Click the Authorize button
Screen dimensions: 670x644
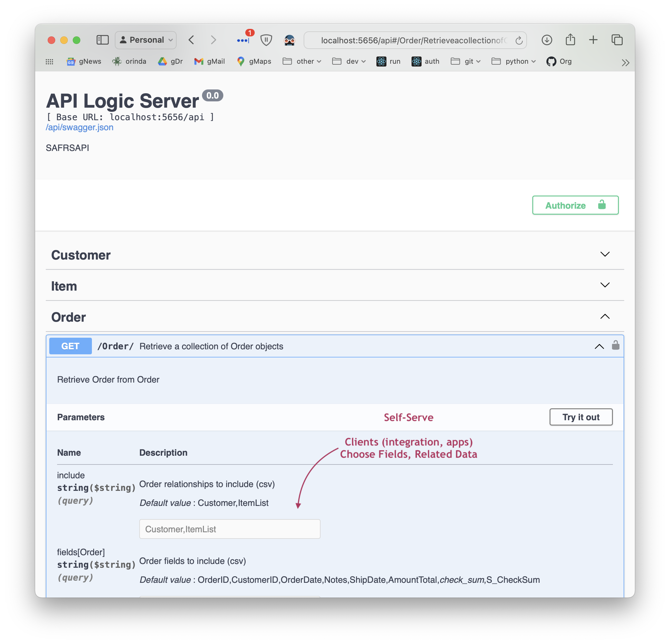pos(575,205)
